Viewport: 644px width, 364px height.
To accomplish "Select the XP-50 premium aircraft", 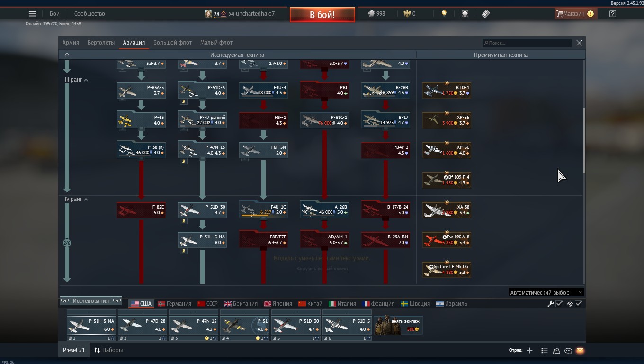I will tap(447, 150).
